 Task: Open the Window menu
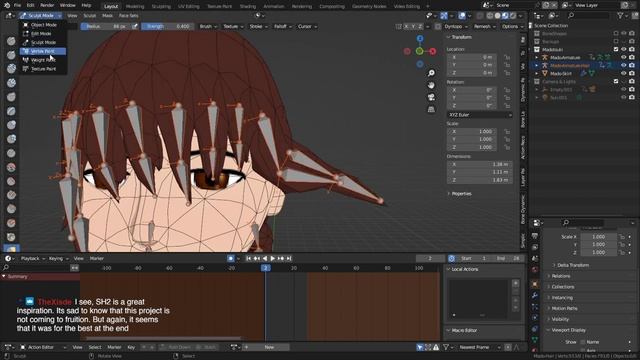point(67,5)
